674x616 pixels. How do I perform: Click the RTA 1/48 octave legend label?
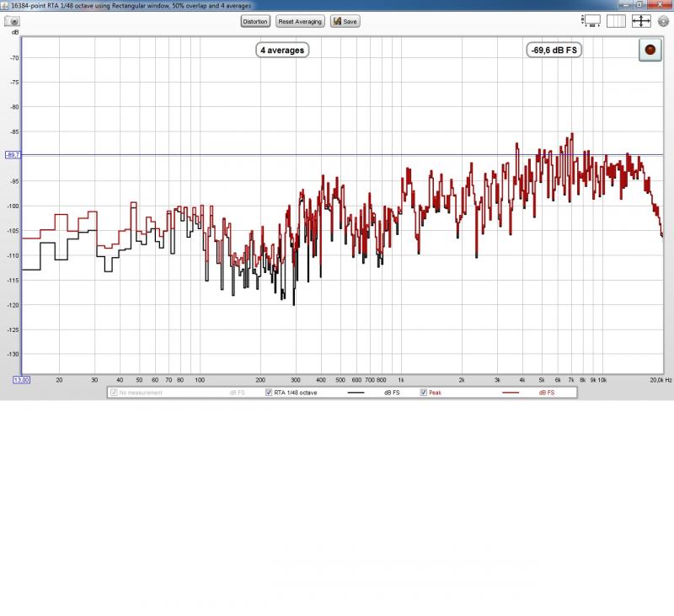296,393
